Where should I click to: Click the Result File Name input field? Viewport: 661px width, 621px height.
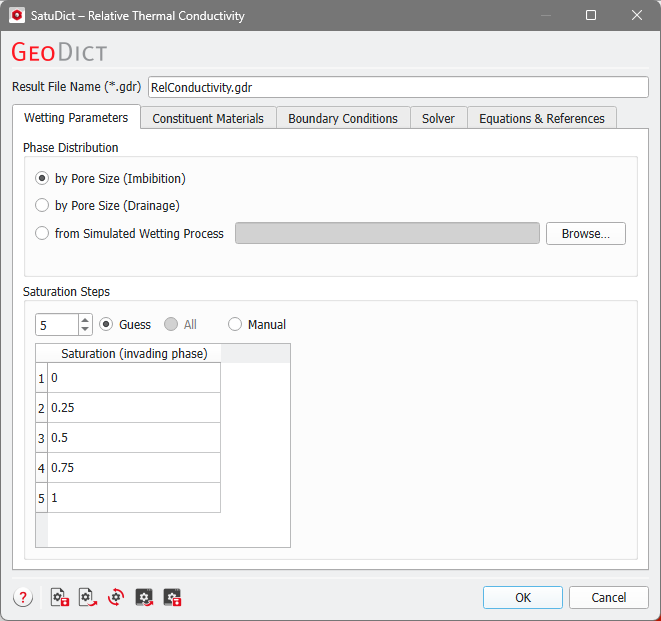pos(398,87)
